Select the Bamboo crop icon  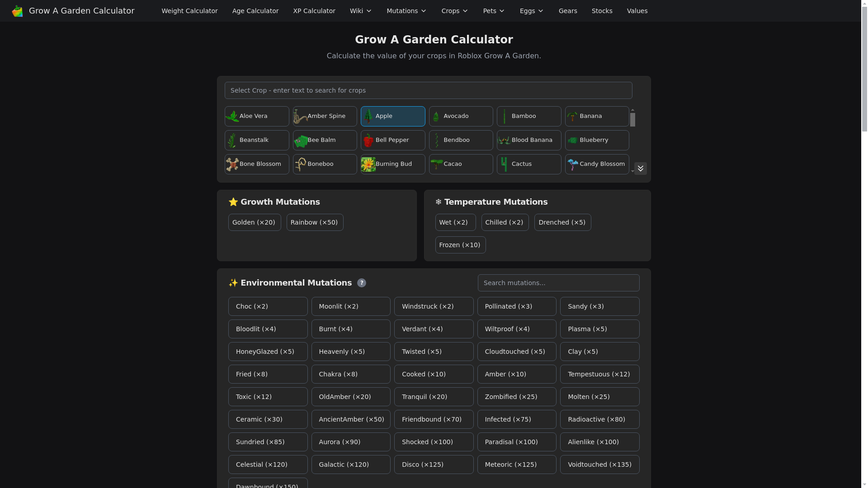coord(505,117)
